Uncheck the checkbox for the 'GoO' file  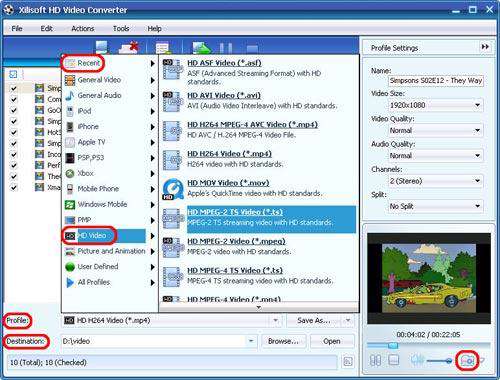14,110
